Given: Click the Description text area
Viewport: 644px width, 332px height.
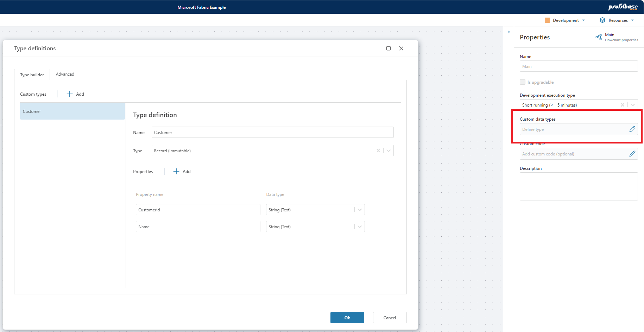Looking at the screenshot, I should tap(578, 186).
